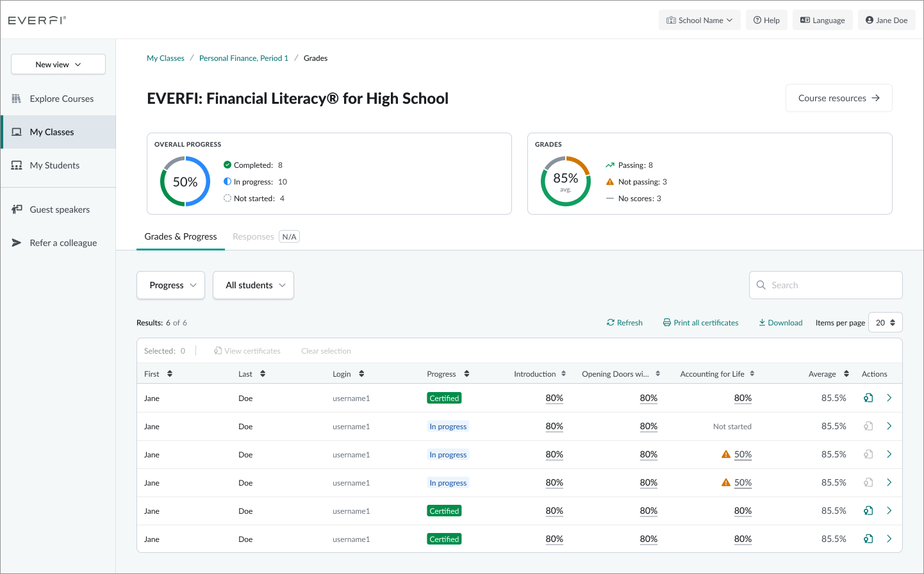
Task: Download the grades table
Action: [x=780, y=323]
